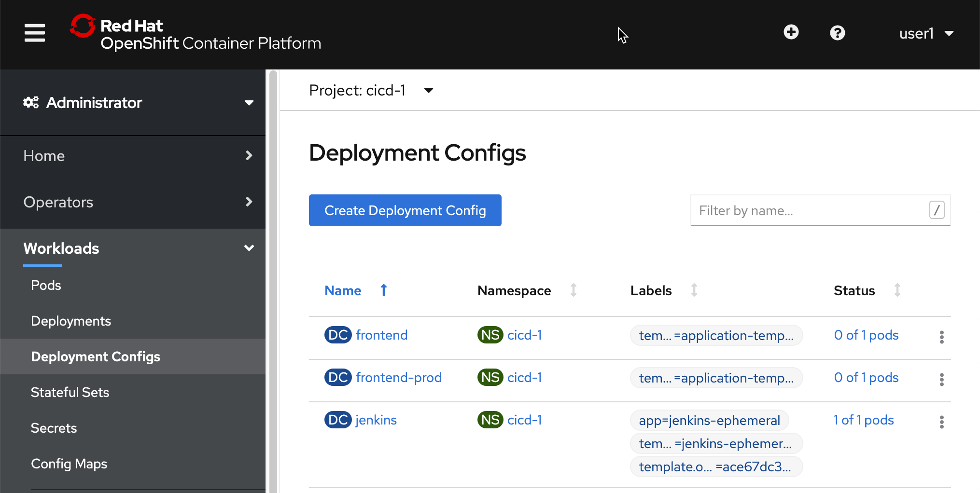
Task: Click the Status sort arrows icon
Action: click(897, 290)
